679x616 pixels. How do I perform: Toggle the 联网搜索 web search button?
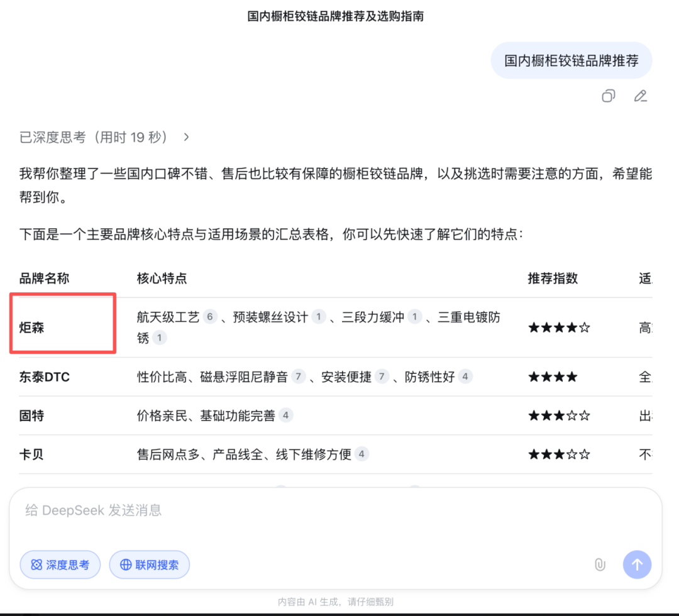150,564
